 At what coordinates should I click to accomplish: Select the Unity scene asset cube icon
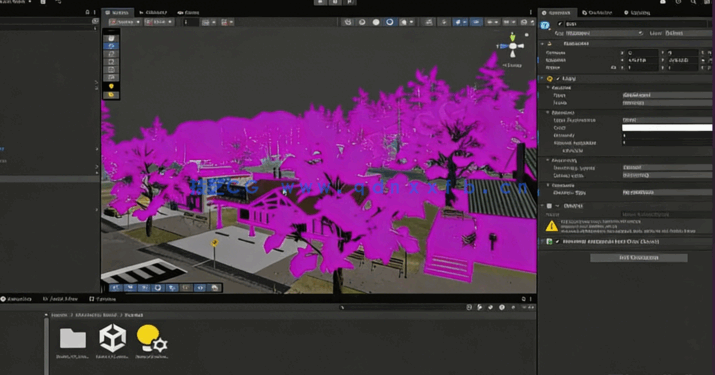[113, 338]
